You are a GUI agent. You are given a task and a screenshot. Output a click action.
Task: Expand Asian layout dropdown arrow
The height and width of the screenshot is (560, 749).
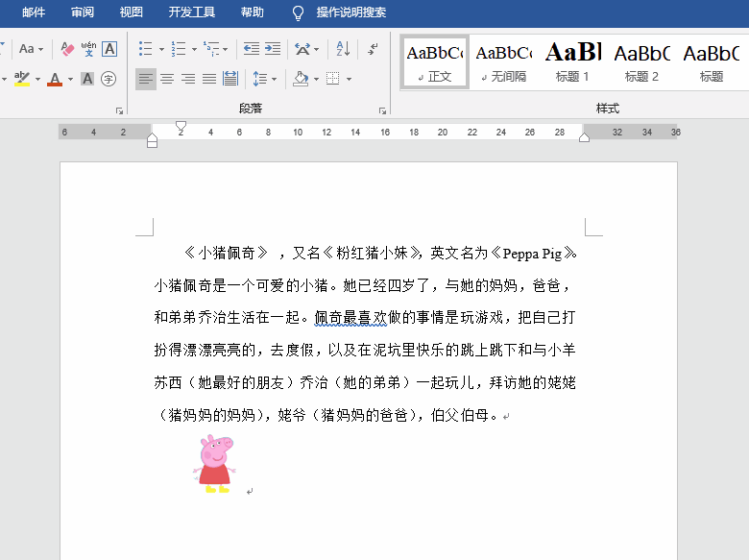316,49
